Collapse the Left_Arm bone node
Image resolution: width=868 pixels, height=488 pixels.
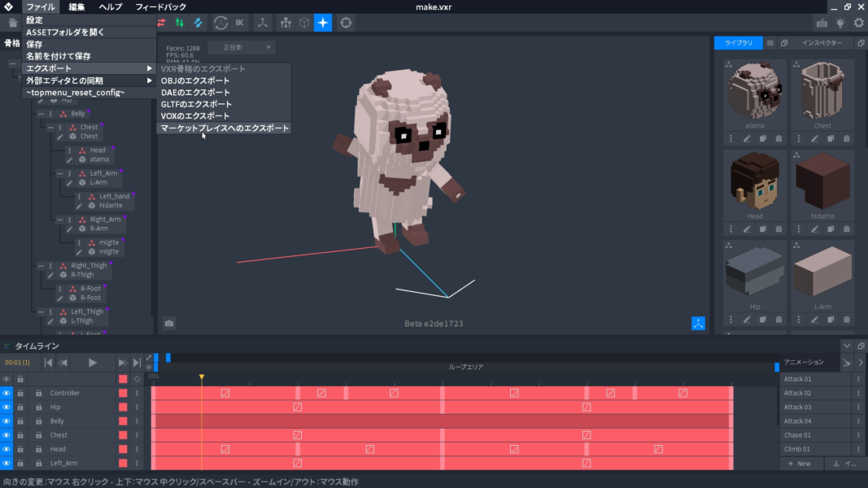pyautogui.click(x=59, y=173)
